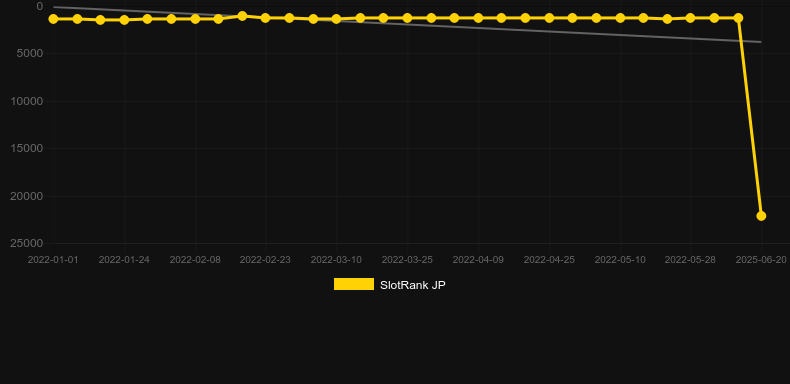This screenshot has height=384, width=790.
Task: Click the data point above 2022-01-01
Action: 53,19
